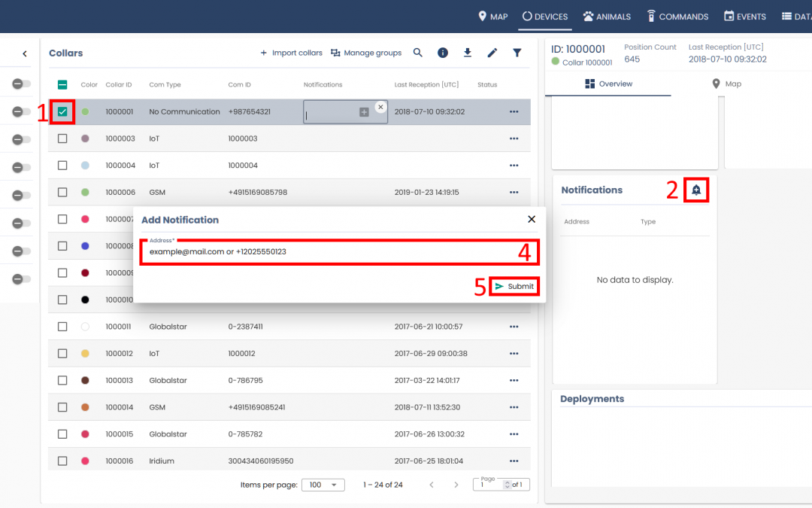
Task: Check the box for collar 1000003
Action: (62, 138)
